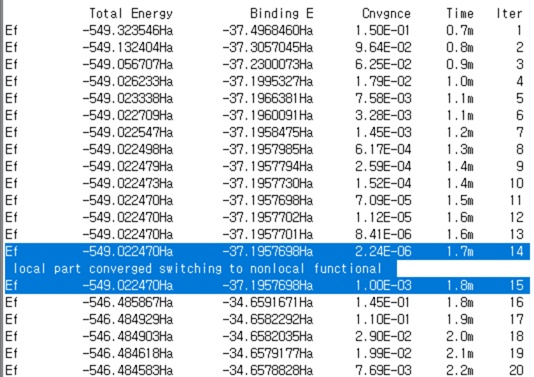Click the Binding E column header
This screenshot has height=377, width=534.
click(x=282, y=14)
